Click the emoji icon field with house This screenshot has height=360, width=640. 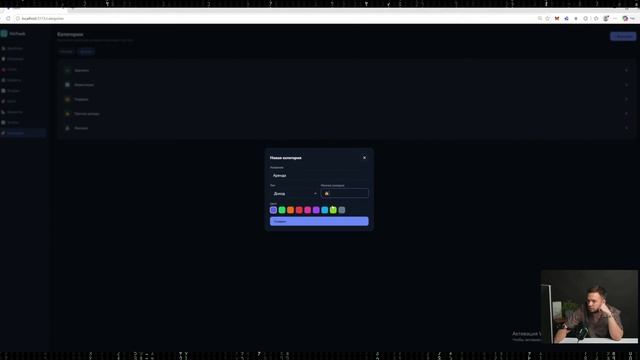click(344, 193)
